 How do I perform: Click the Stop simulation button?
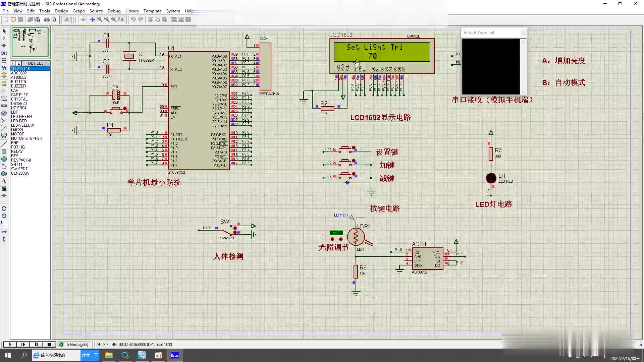pyautogui.click(x=49, y=344)
